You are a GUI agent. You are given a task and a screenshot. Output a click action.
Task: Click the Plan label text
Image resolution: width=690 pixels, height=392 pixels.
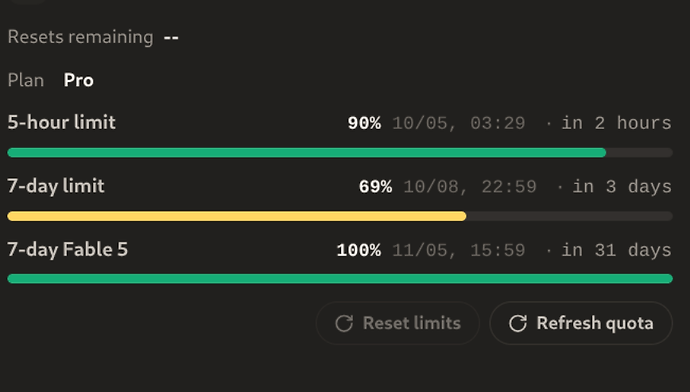pos(26,81)
